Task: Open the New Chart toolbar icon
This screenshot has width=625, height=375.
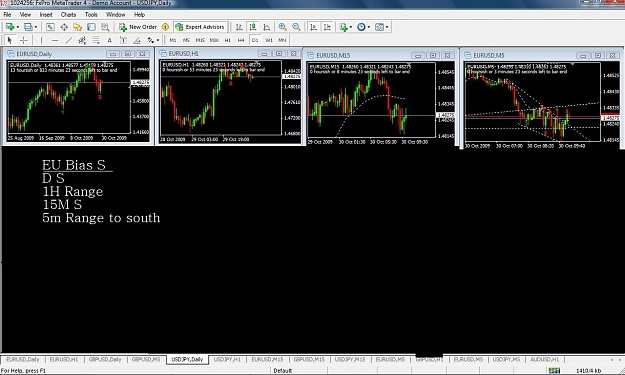Action: pos(10,27)
